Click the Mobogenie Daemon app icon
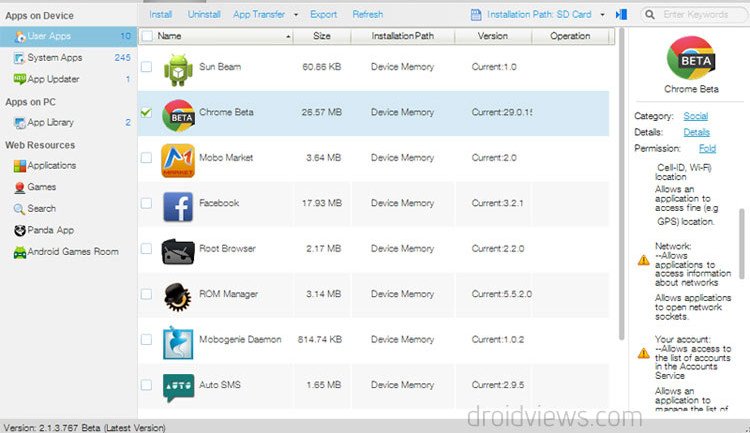 coord(178,343)
